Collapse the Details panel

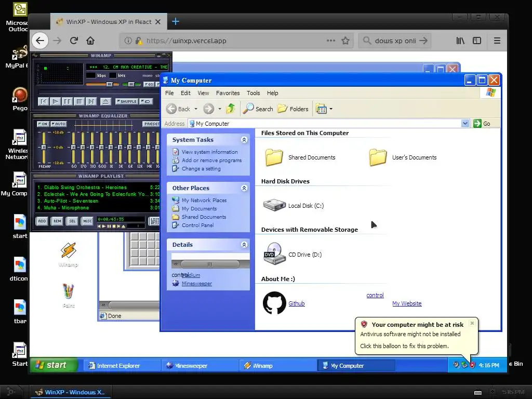pos(244,245)
